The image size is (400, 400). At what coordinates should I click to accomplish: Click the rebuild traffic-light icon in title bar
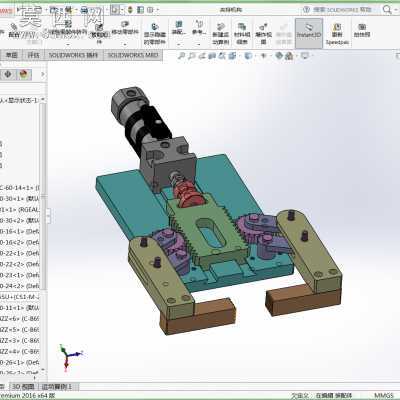pos(130,10)
